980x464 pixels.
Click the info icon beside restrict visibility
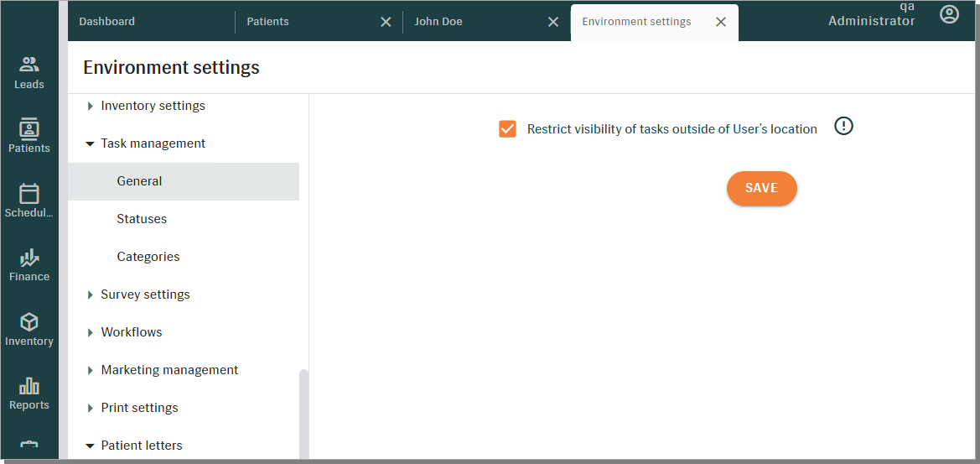pos(843,127)
